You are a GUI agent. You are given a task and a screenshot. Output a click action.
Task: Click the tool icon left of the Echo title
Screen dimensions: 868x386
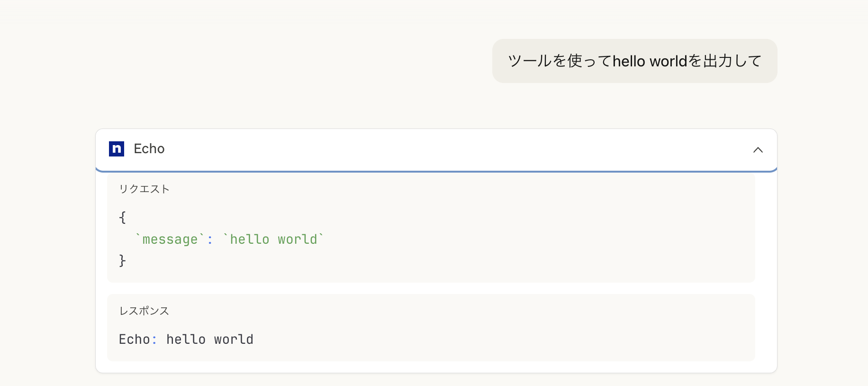[x=117, y=149]
